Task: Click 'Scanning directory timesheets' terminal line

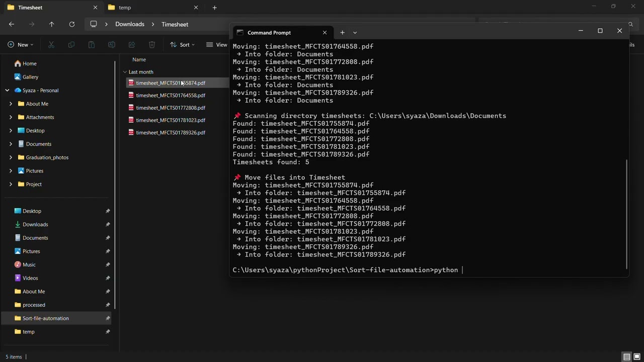Action: pos(370,116)
